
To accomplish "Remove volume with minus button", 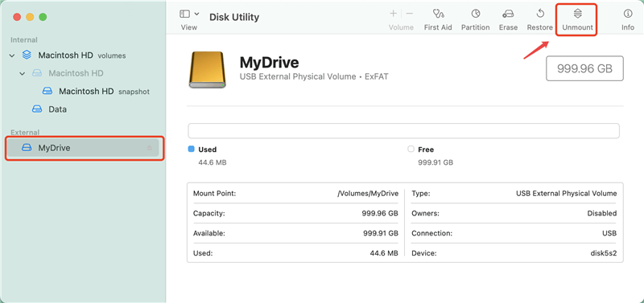I will coord(410,14).
